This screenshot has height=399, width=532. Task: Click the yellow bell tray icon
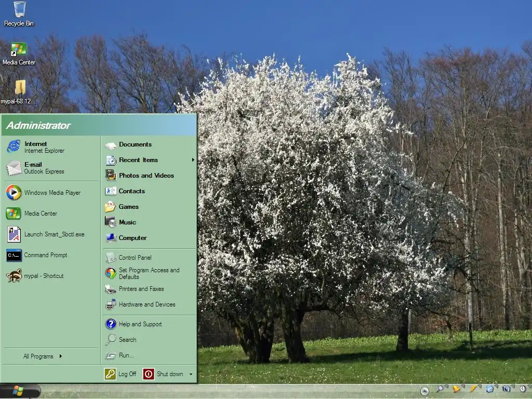point(457,389)
